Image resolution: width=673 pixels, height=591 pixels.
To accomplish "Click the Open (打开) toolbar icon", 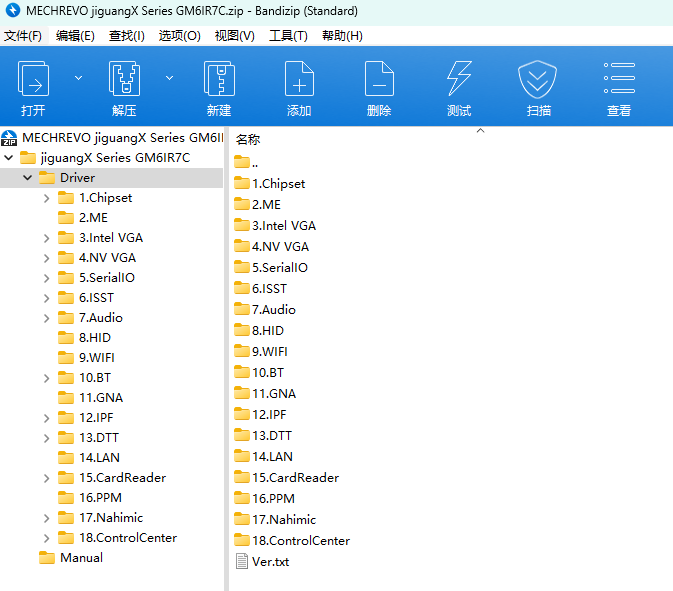I will click(33, 79).
